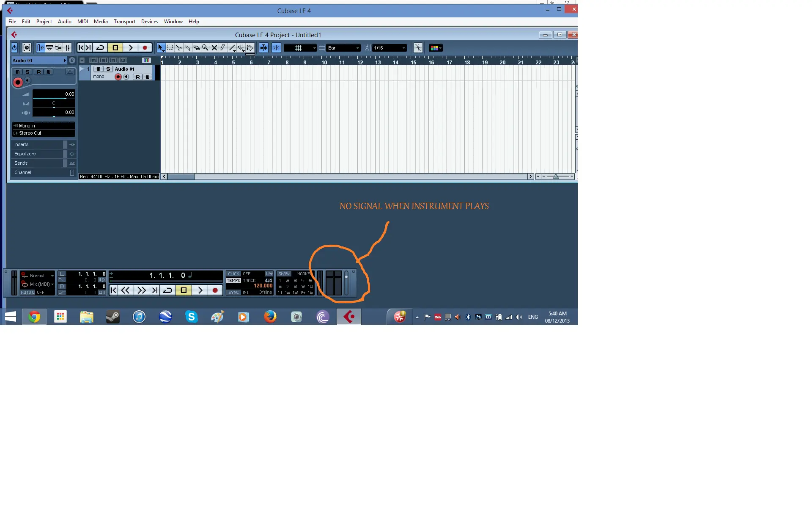Open the 1/16 quantize value dropdown
Image resolution: width=812 pixels, height=508 pixels.
pos(389,48)
